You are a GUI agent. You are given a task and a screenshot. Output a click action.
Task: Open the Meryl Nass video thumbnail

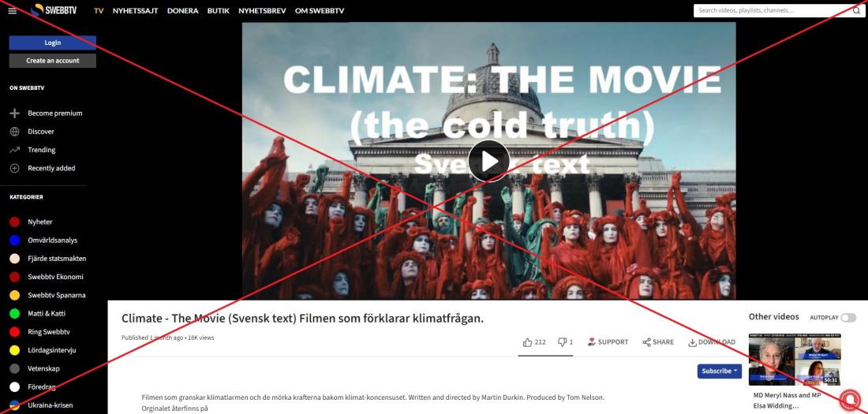[795, 360]
